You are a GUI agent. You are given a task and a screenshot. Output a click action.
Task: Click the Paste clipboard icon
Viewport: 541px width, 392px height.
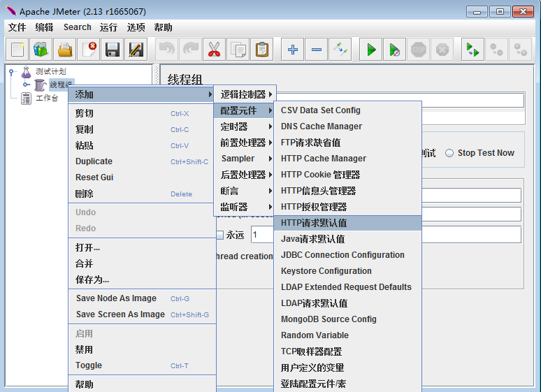tap(261, 50)
